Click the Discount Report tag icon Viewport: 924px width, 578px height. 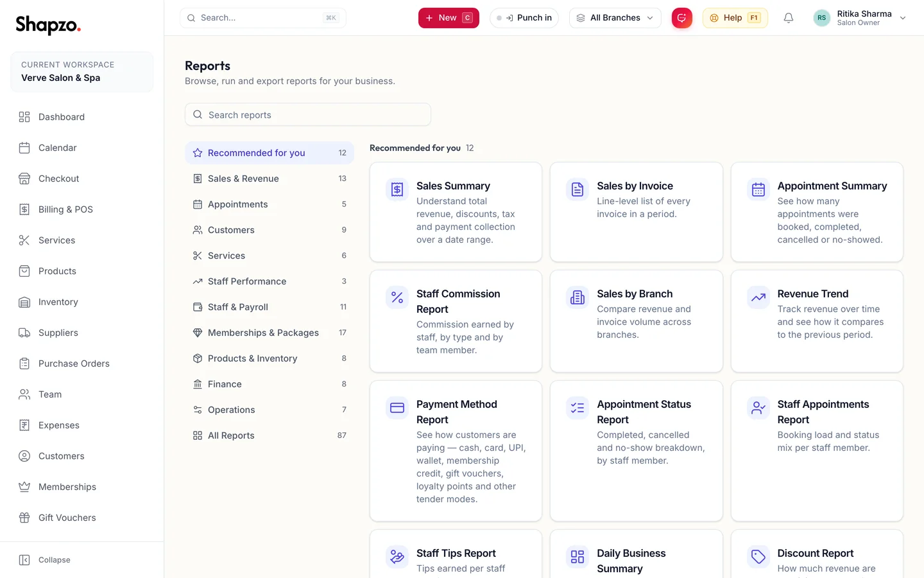coord(758,557)
